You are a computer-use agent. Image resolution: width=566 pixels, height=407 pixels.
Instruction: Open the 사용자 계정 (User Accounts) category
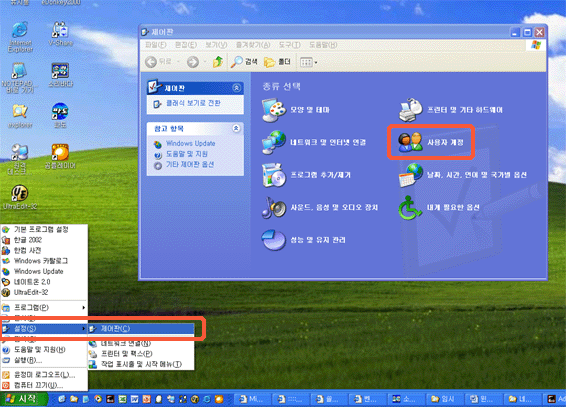pos(431,142)
